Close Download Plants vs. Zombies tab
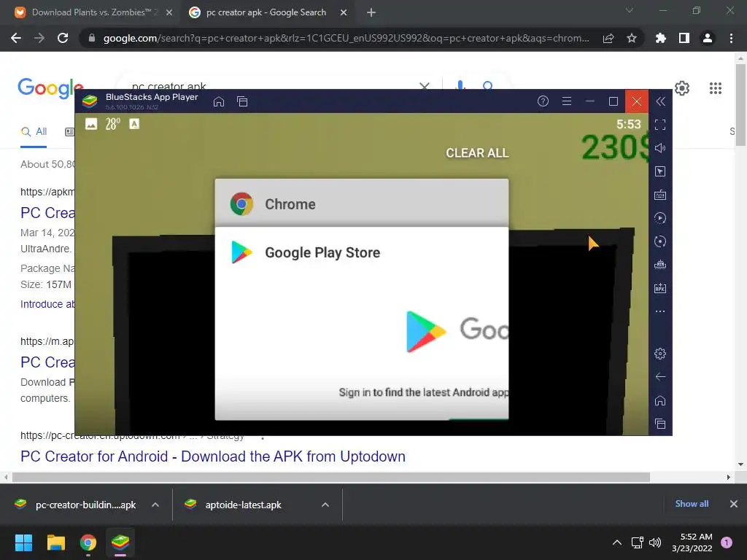The width and height of the screenshot is (747, 560). [x=169, y=12]
